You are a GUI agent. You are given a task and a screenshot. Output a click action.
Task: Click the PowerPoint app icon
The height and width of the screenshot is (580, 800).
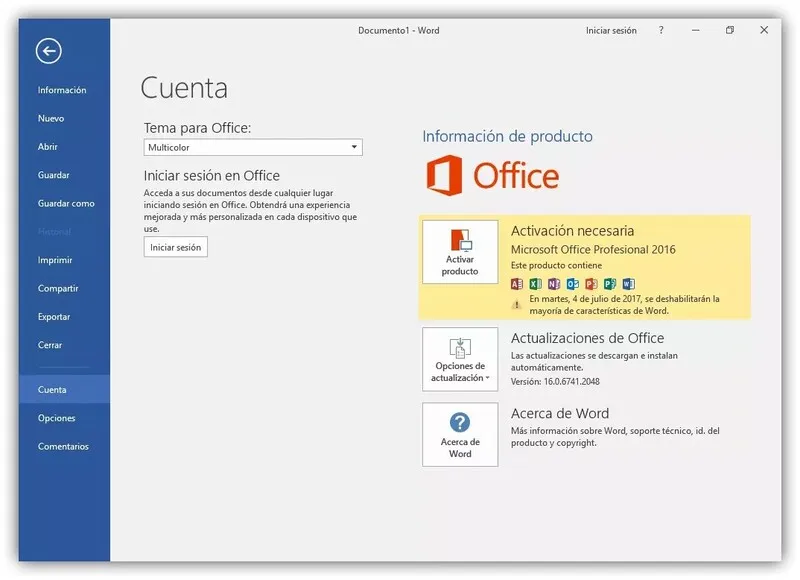[x=591, y=284]
